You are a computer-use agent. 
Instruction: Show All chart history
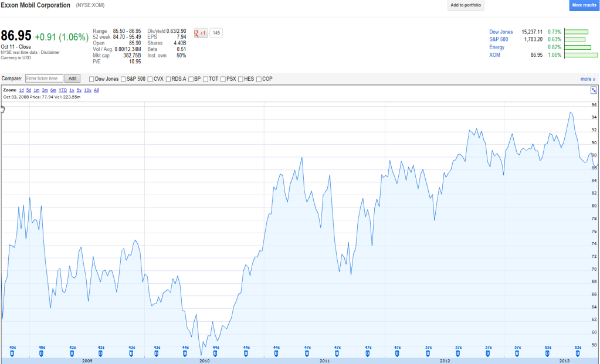(96, 90)
